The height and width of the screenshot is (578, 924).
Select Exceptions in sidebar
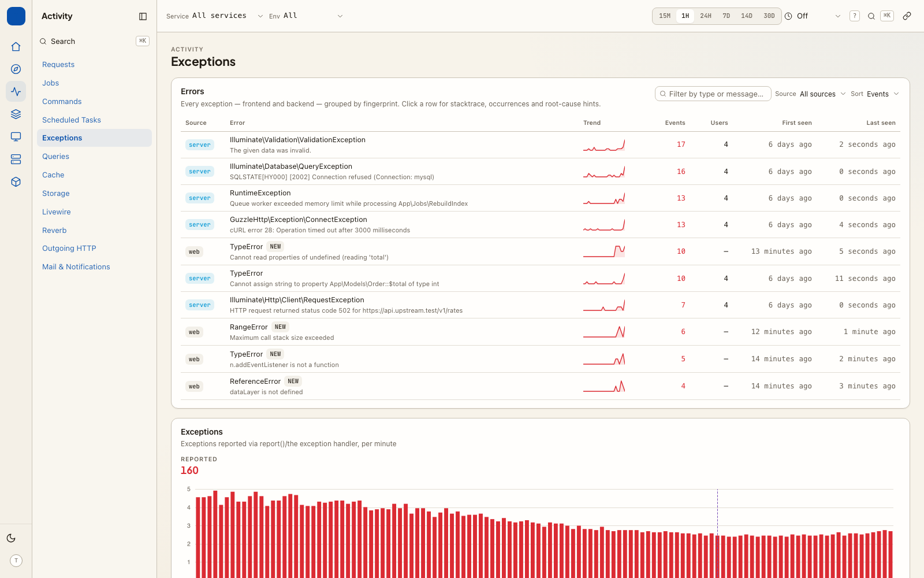[x=94, y=138]
